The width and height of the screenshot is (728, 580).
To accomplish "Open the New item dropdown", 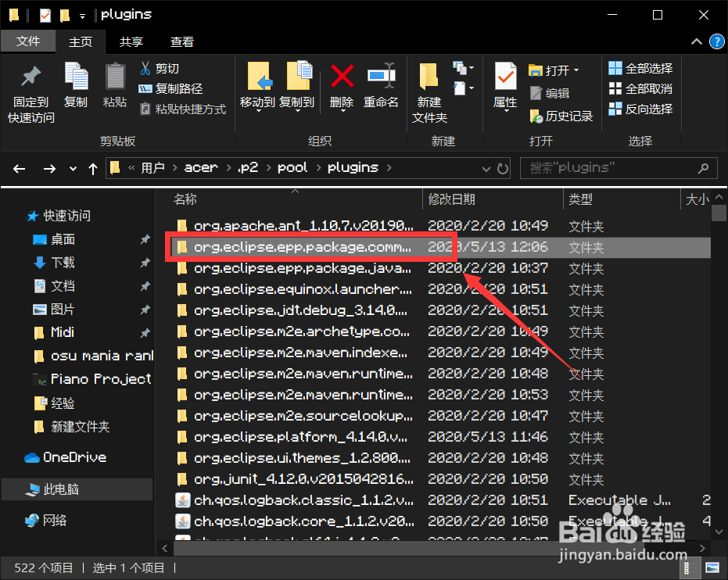I will point(464,69).
